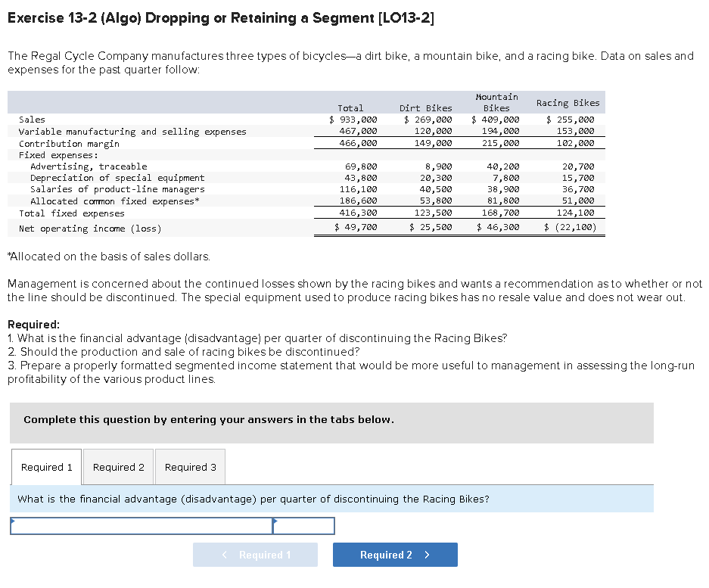Select the Racing Bikes column header
The height and width of the screenshot is (588, 709).
568,102
